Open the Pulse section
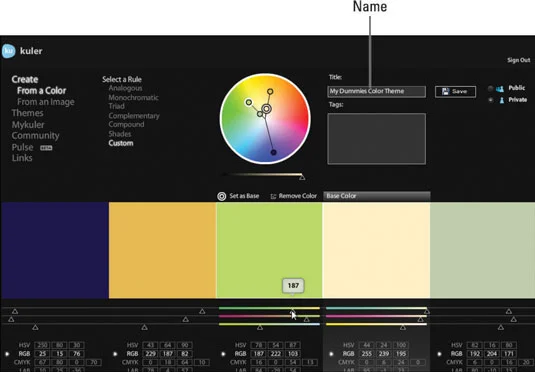Screen dimensions: 535x372 coord(23,147)
